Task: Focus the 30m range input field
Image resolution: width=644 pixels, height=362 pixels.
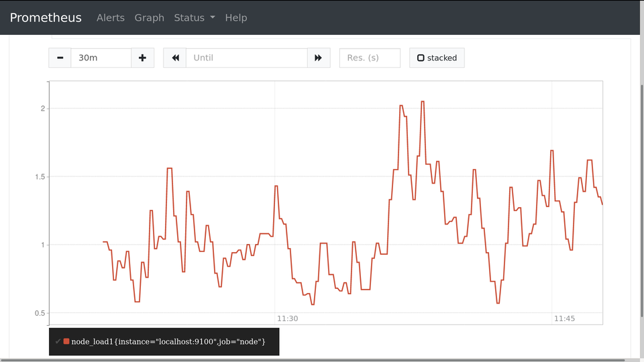Action: [101, 58]
